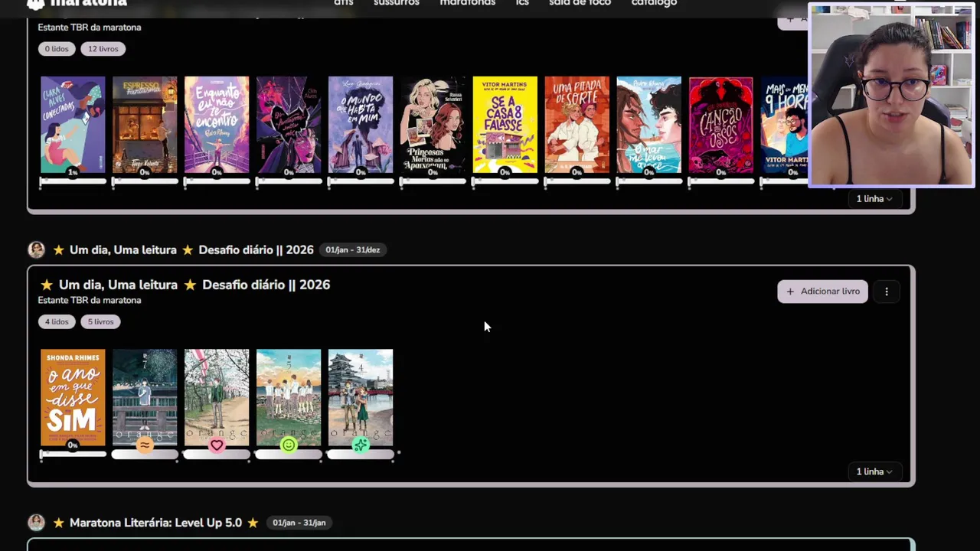980x551 pixels.
Task: Click the avatar beside Um dia, Uma leitura heading
Action: pyautogui.click(x=36, y=250)
